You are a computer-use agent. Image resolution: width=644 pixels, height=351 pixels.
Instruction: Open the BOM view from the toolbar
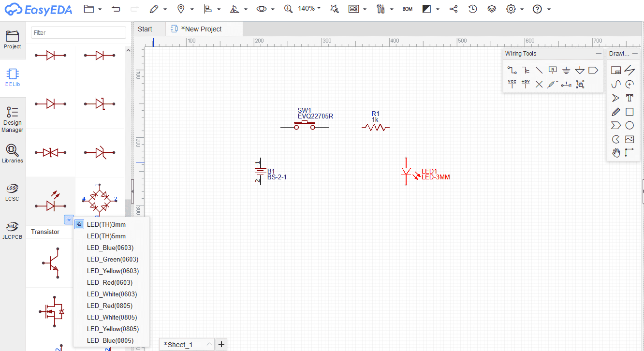click(407, 9)
